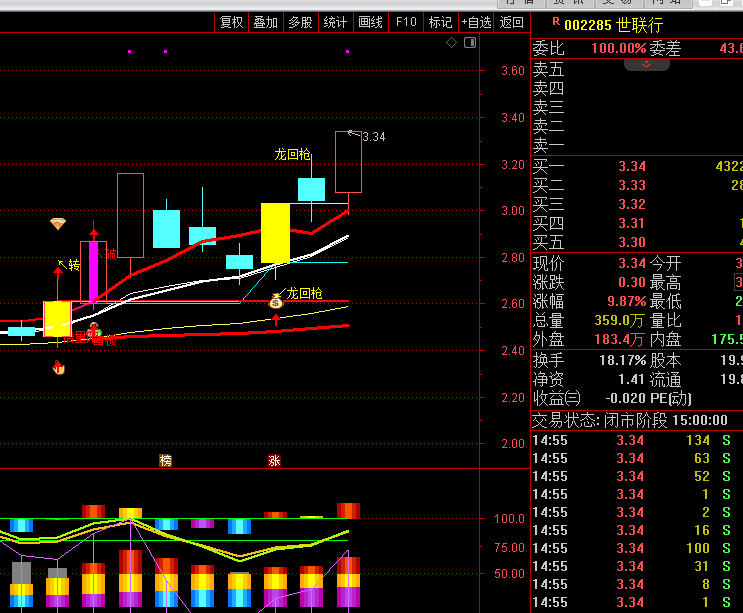Click the stock name 世联行
Image resolution: width=743 pixels, height=613 pixels.
tap(639, 24)
